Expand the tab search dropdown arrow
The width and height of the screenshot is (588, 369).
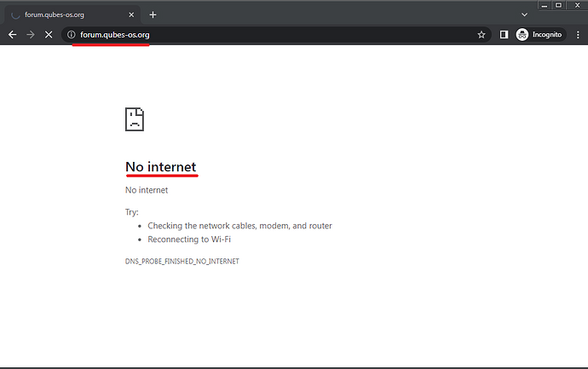524,14
